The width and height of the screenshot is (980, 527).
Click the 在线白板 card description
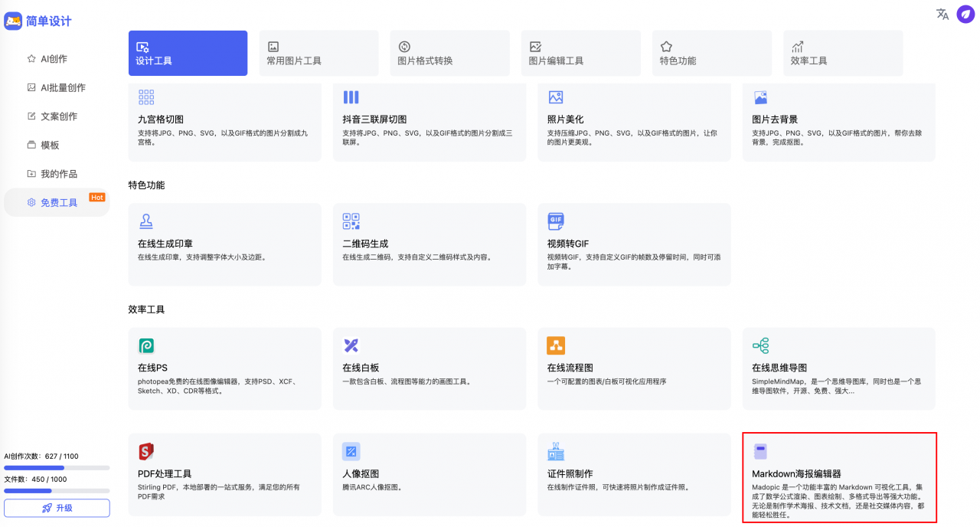tap(407, 381)
